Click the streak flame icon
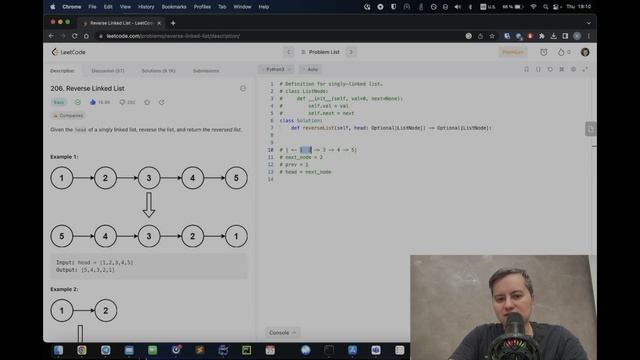The height and width of the screenshot is (360, 640). pyautogui.click(x=561, y=52)
